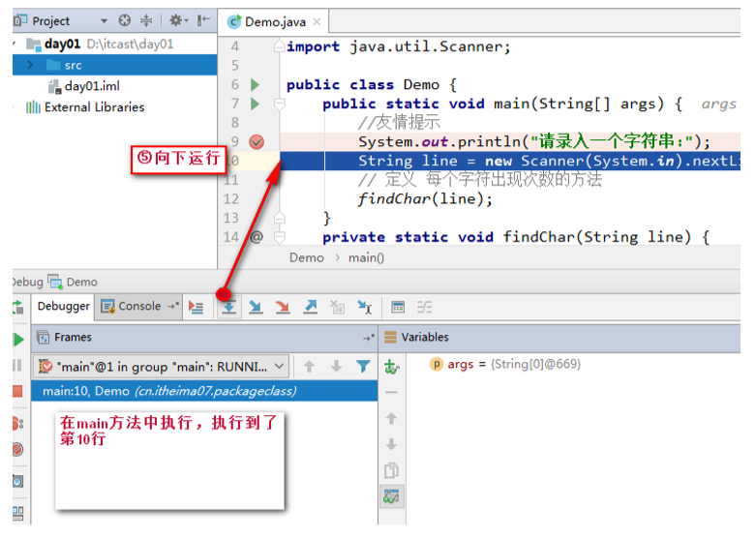Collapse the day01 project node
Screen dimensions: 756x539
[x=15, y=44]
